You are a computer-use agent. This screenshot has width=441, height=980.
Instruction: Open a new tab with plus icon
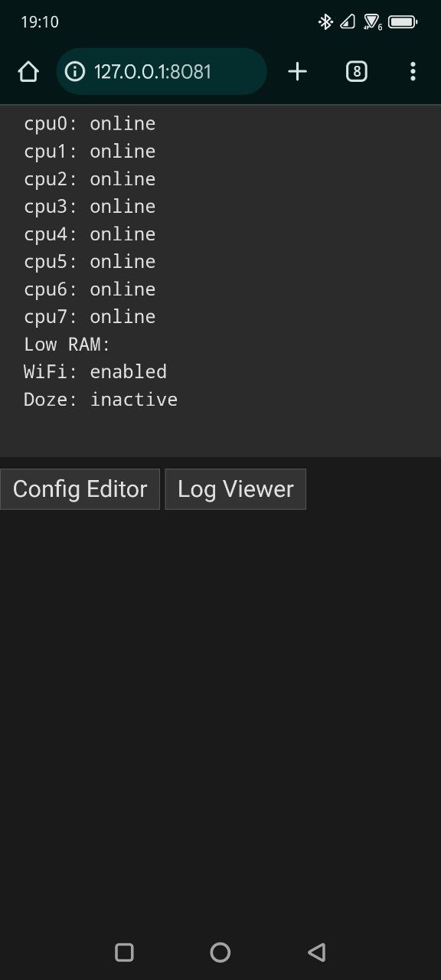297,72
